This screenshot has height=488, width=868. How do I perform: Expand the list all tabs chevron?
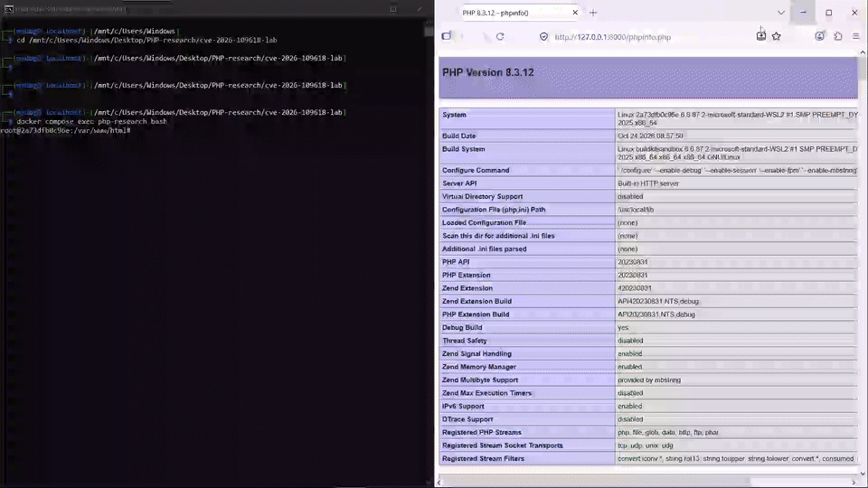pyautogui.click(x=781, y=13)
